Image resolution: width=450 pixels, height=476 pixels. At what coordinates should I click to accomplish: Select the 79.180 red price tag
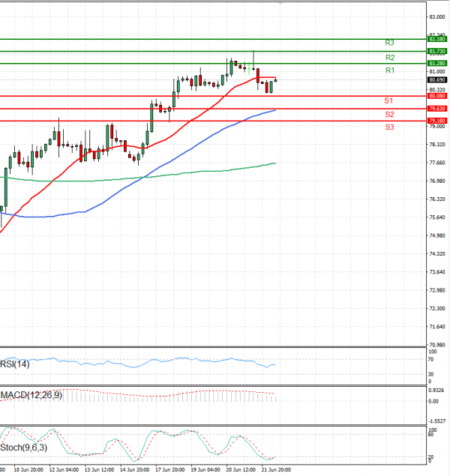tap(437, 121)
